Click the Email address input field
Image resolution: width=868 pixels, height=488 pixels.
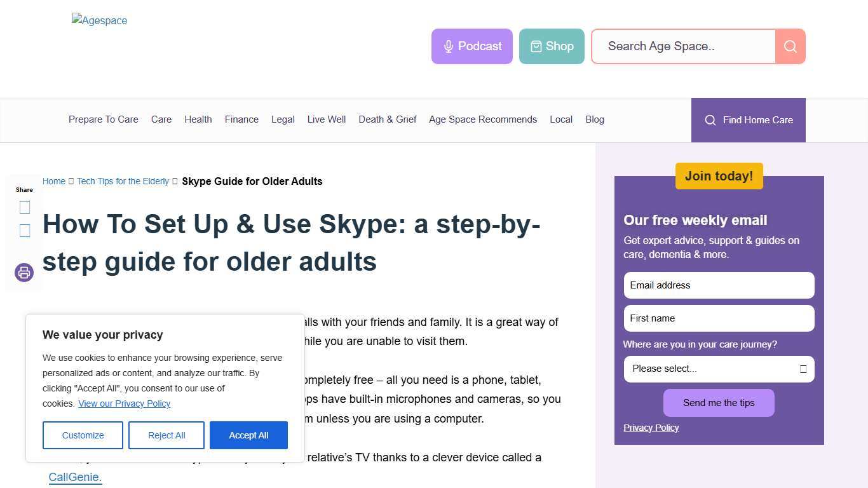point(719,285)
